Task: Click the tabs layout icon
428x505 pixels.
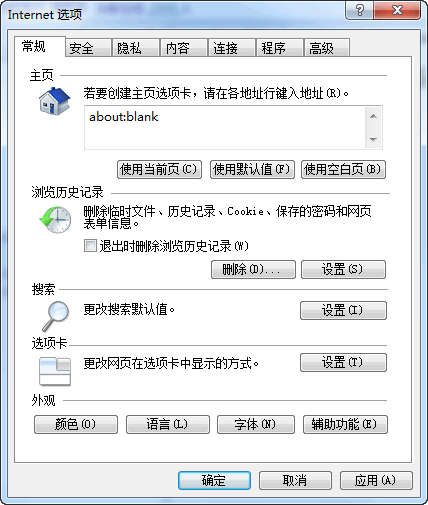Action: point(55,371)
